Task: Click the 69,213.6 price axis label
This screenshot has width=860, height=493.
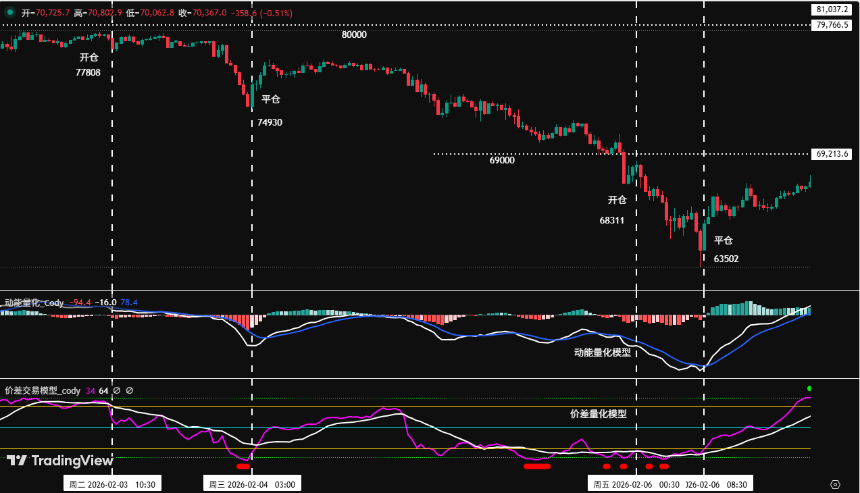Action: (x=831, y=154)
